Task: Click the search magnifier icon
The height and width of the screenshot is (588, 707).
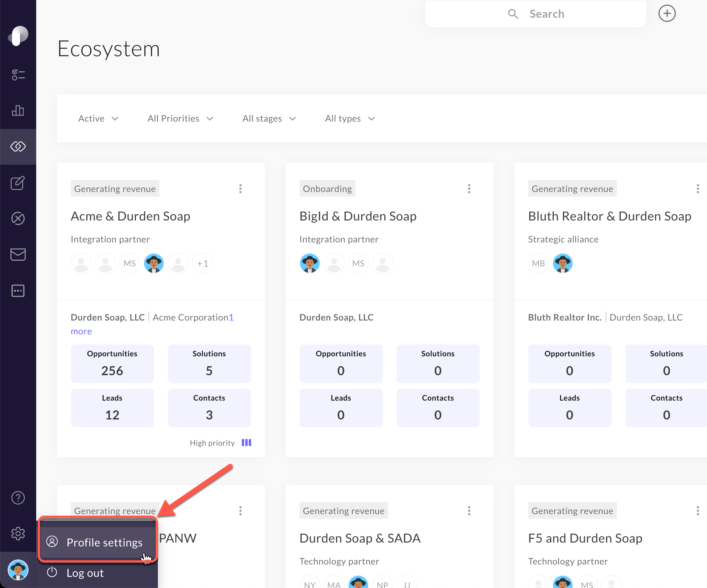Action: pyautogui.click(x=513, y=13)
